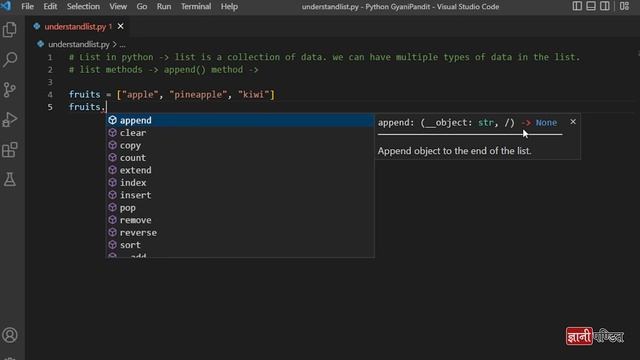Open the Source Control view
This screenshot has height=360, width=640.
(x=10, y=89)
